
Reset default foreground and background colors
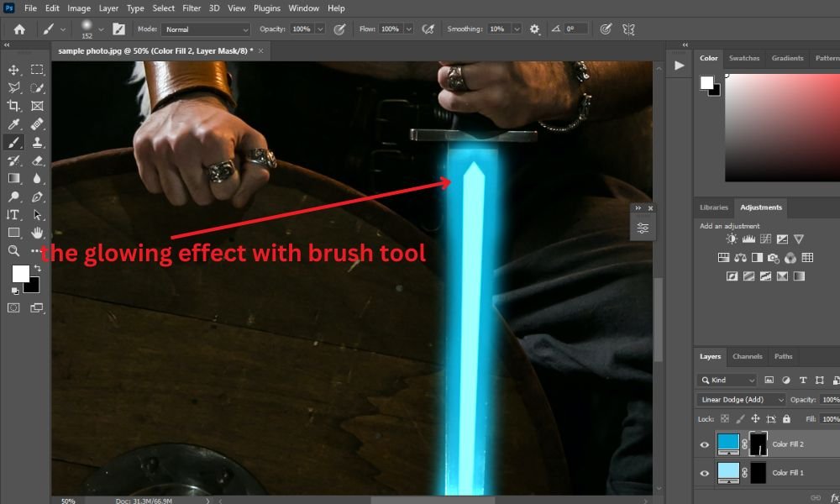(x=15, y=291)
